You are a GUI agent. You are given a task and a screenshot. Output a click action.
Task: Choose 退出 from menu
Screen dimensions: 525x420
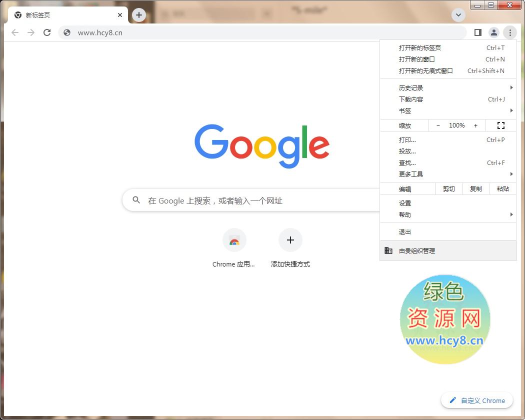coord(448,232)
